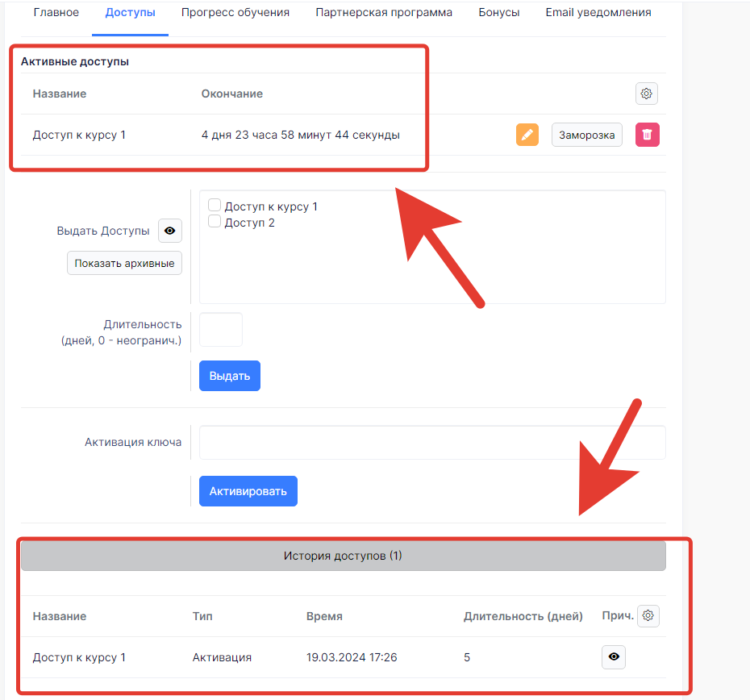Click the orange pencil edit icon
750x700 pixels.
[527, 135]
